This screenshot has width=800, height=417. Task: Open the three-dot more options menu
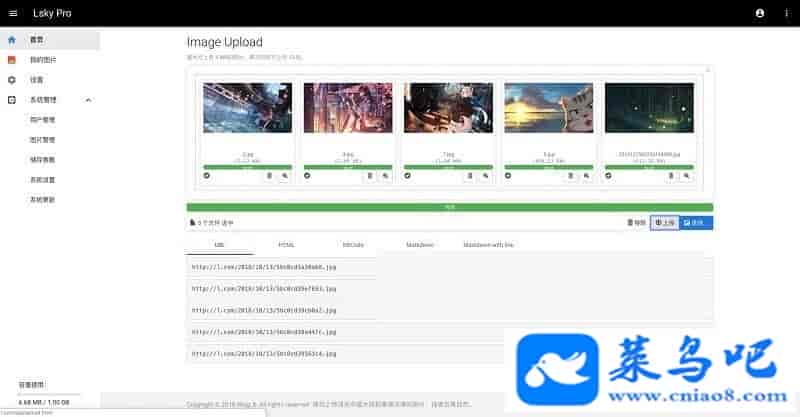[786, 13]
